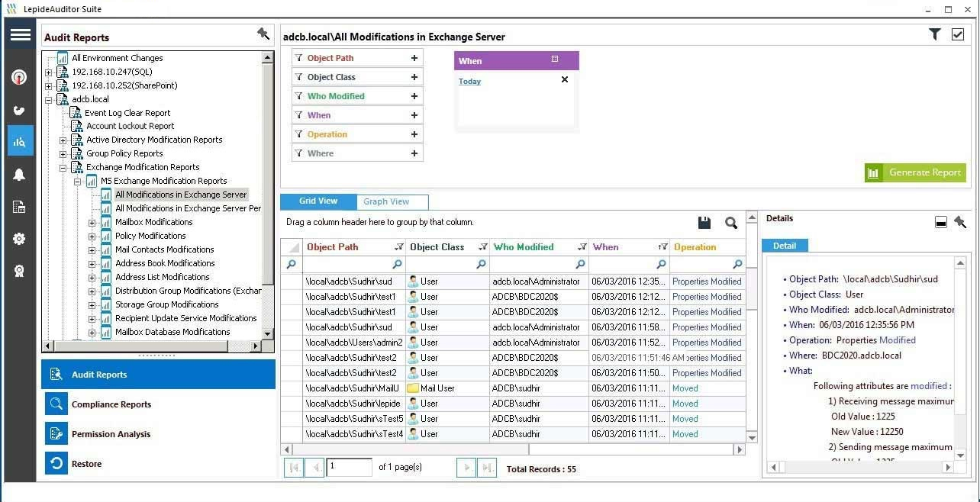Add an Object Path filter with the plus
The width and height of the screenshot is (980, 502).
click(414, 58)
